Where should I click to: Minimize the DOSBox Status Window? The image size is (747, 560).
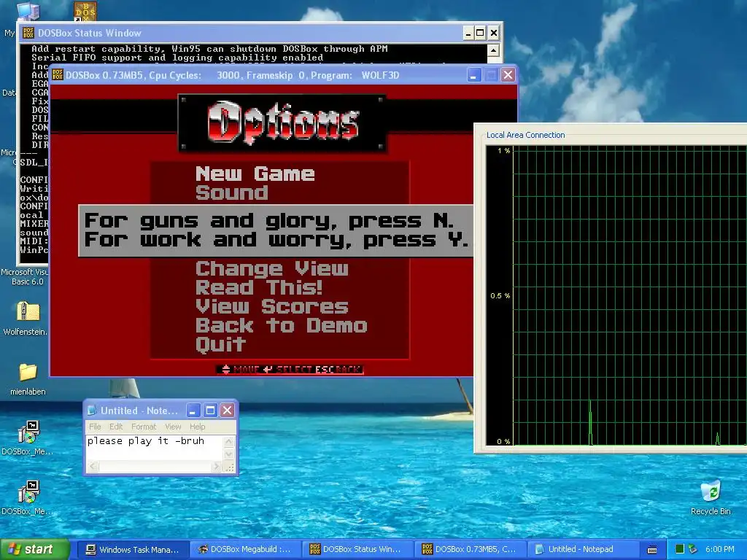point(468,34)
